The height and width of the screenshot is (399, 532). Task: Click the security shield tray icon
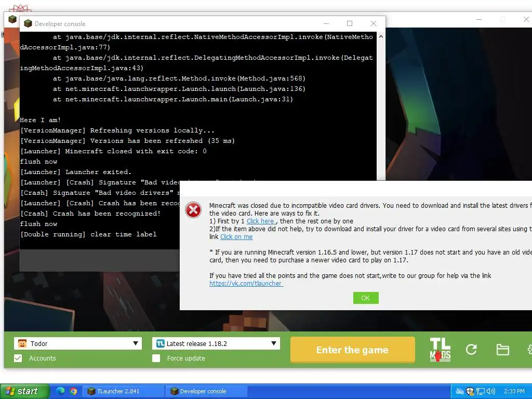(470, 391)
